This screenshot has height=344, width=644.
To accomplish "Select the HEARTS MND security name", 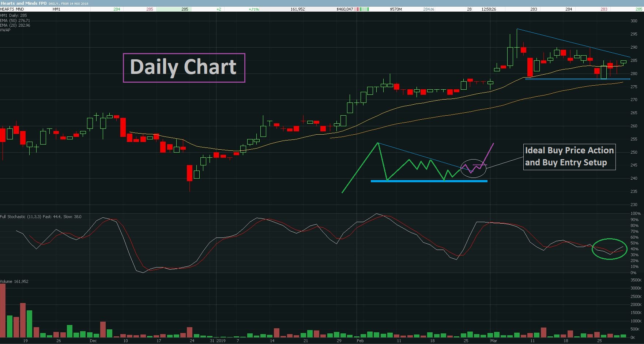I will pos(12,9).
